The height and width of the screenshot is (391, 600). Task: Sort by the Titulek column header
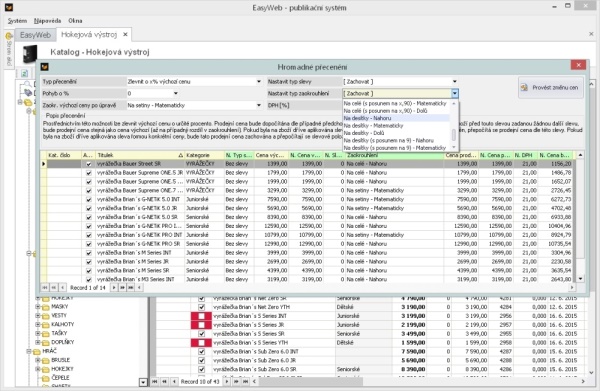click(140, 155)
